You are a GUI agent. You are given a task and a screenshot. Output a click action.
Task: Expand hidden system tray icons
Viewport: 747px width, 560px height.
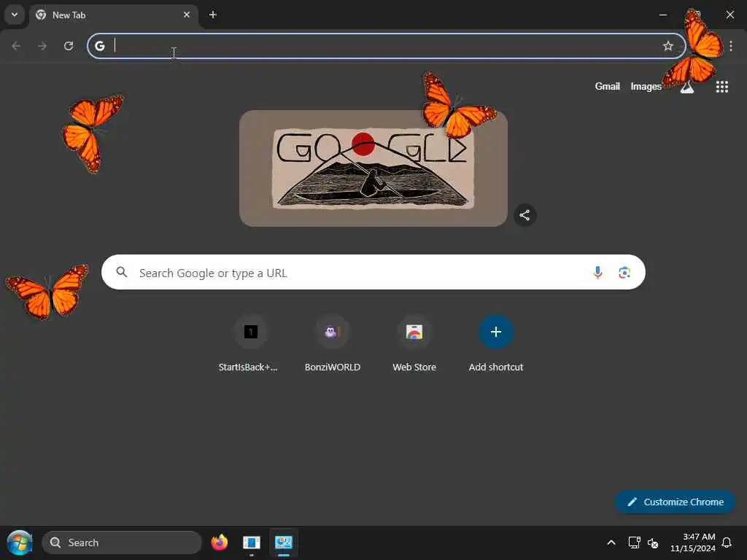(611, 542)
